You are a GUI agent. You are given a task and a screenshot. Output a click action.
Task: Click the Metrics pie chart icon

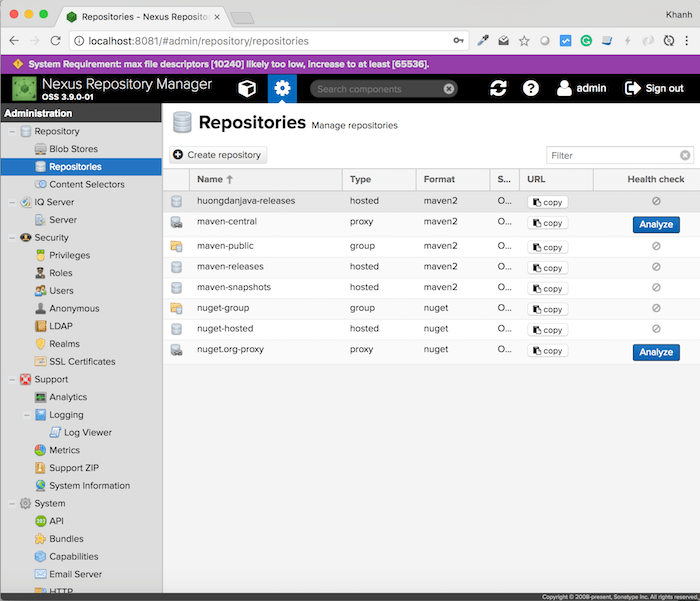[x=40, y=450]
